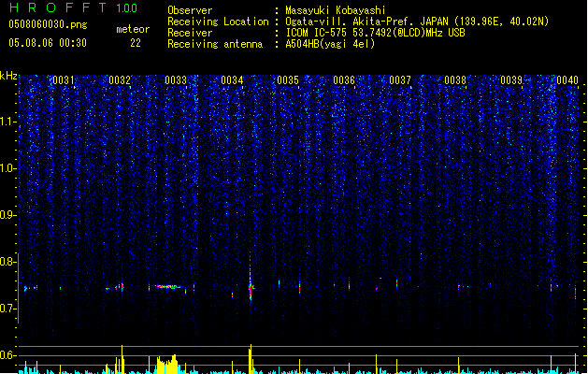Click the 0034 time marker
The height and width of the screenshot is (374, 588).
pyautogui.click(x=232, y=80)
